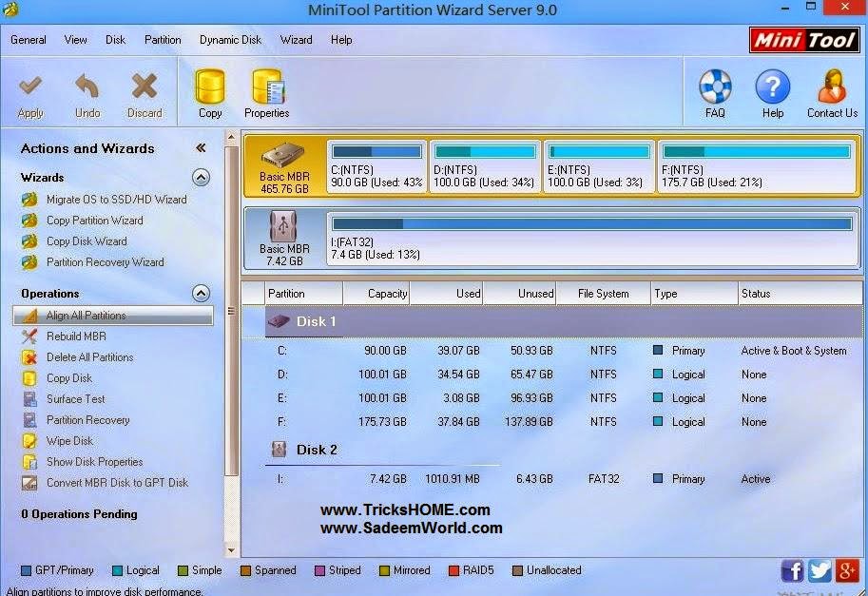Click the Used column header
Screen dimensions: 868x596
pos(446,294)
